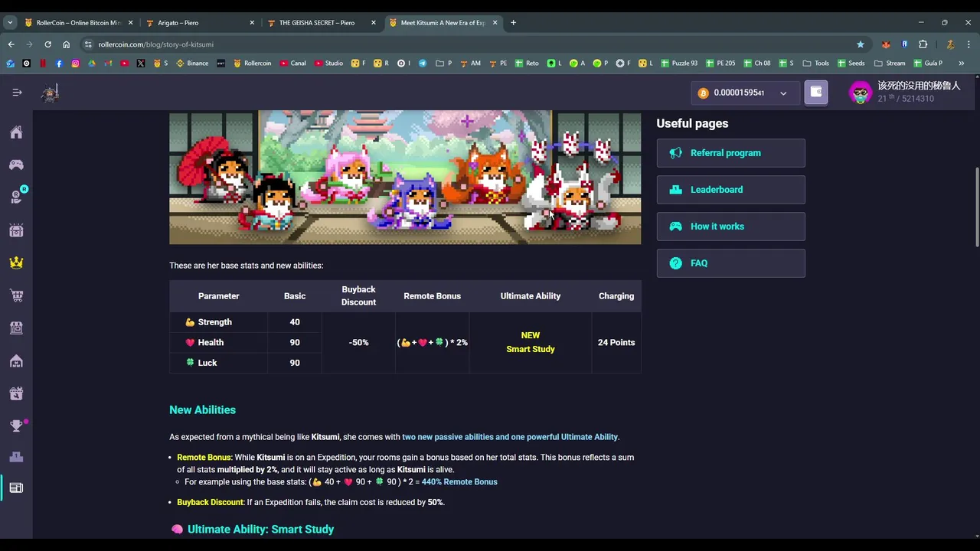
Task: Open PE 205 bookmark
Action: point(720,64)
